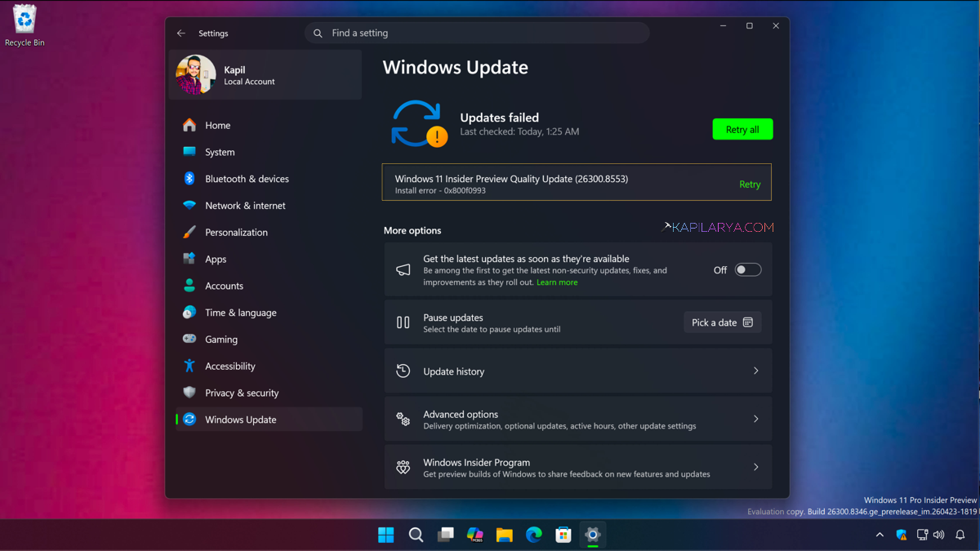Select the System monitor icon
980x551 pixels.
click(x=189, y=152)
